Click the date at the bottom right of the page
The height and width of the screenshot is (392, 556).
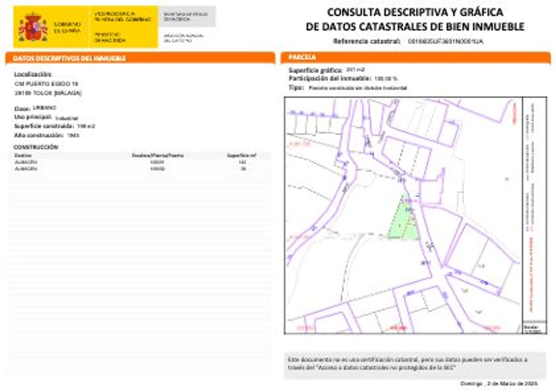tap(498, 384)
